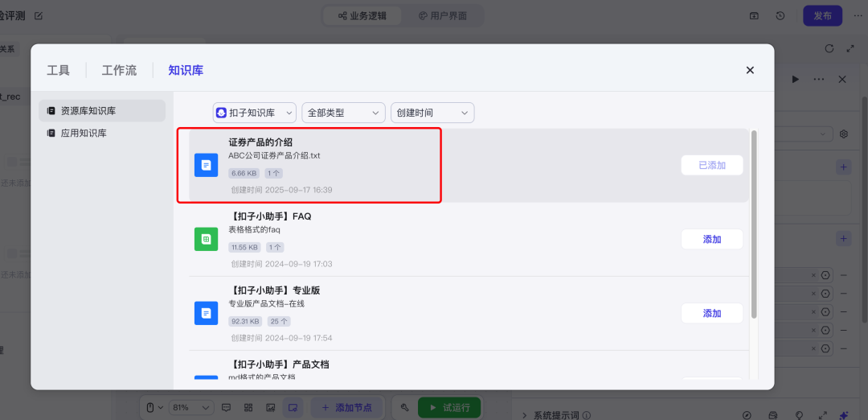Expand the 系统提示词 section

point(525,415)
